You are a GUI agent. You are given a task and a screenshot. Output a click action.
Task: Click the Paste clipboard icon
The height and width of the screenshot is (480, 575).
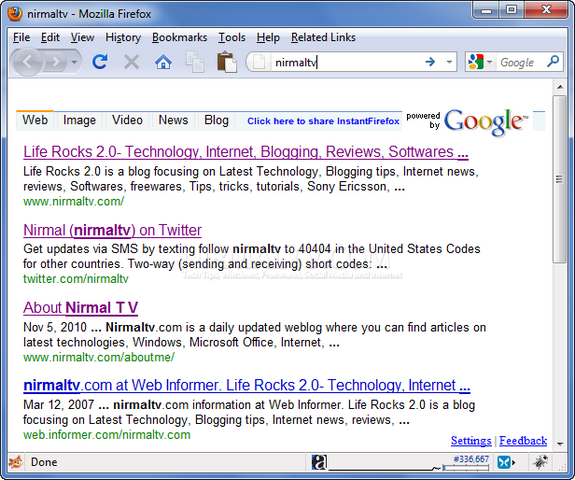(227, 62)
